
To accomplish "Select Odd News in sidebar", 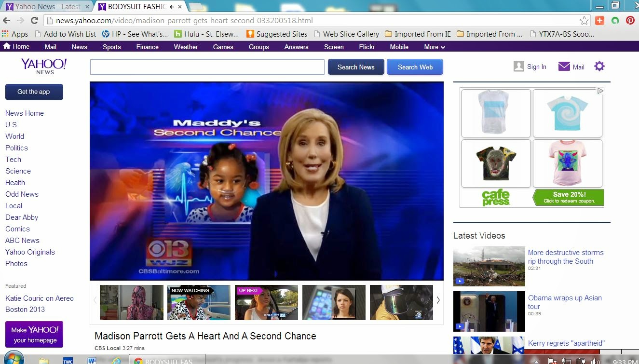I will tap(22, 194).
